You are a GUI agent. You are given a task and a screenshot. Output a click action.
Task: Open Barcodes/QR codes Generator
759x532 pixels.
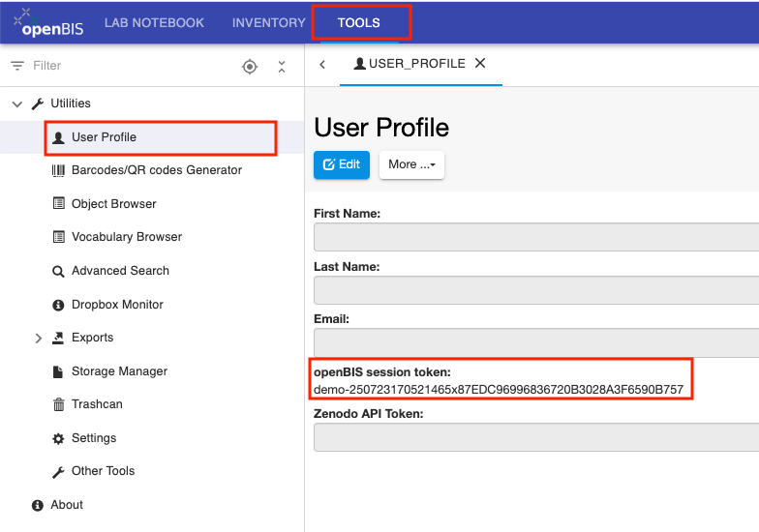coord(157,170)
